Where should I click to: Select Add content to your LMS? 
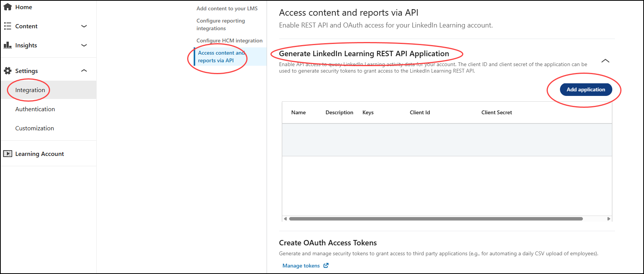coord(227,8)
